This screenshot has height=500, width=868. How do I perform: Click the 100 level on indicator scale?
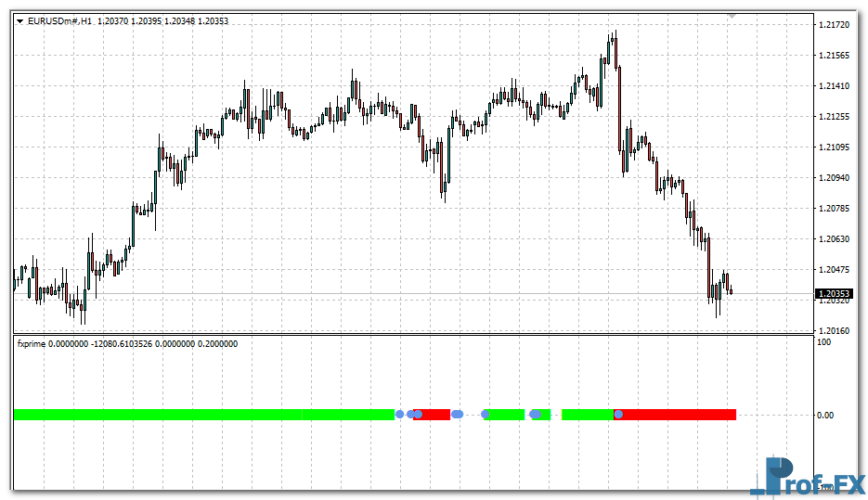tap(822, 343)
